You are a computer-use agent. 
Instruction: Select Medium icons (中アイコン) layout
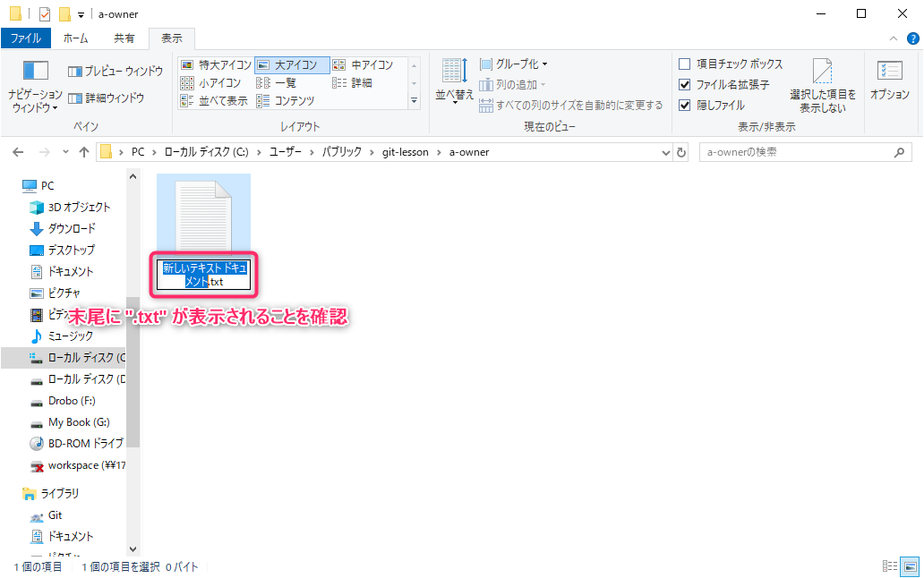coord(363,64)
